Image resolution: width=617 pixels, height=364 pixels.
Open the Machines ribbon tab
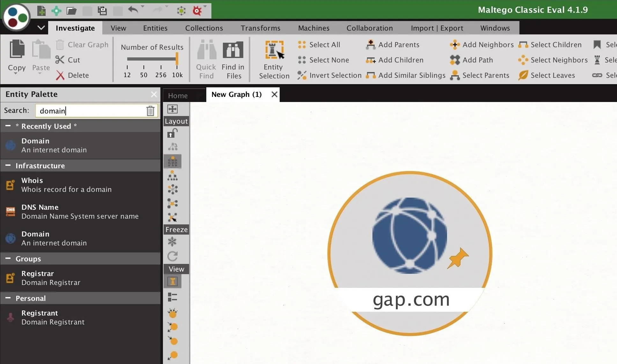314,28
